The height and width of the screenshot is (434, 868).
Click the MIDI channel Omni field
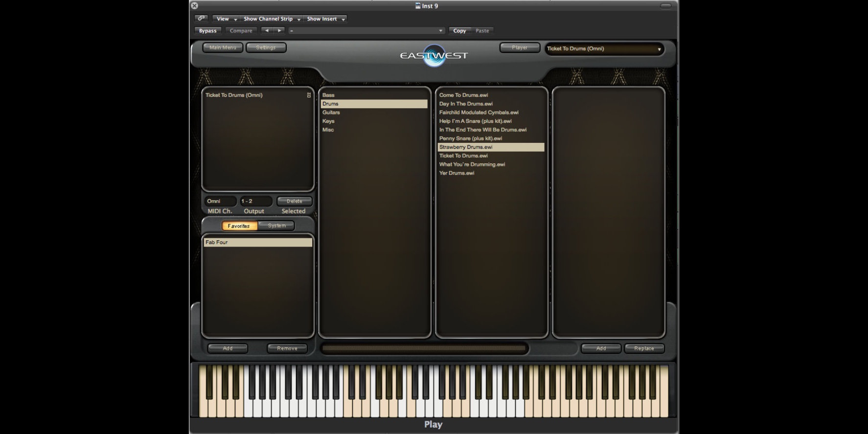220,201
